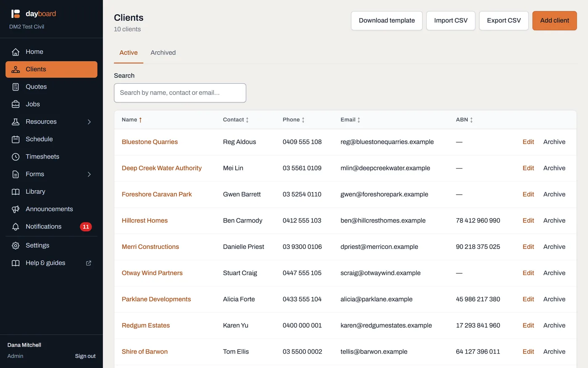
Task: Click the Import CSV button
Action: coord(451,21)
